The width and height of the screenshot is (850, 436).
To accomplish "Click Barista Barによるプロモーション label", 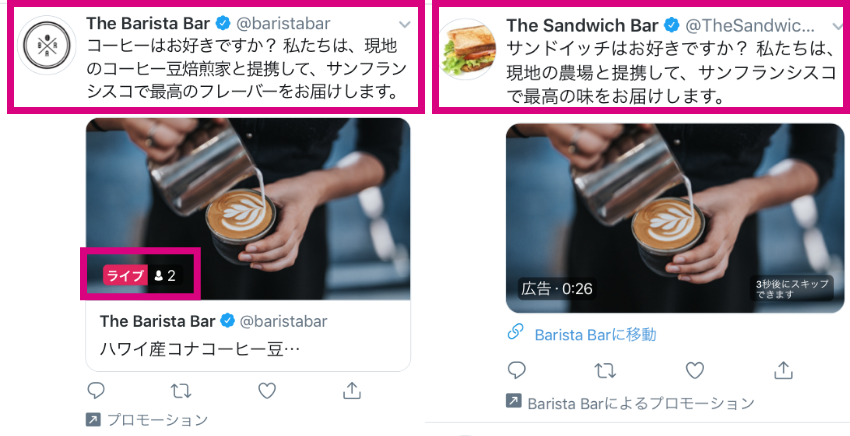I will [641, 403].
